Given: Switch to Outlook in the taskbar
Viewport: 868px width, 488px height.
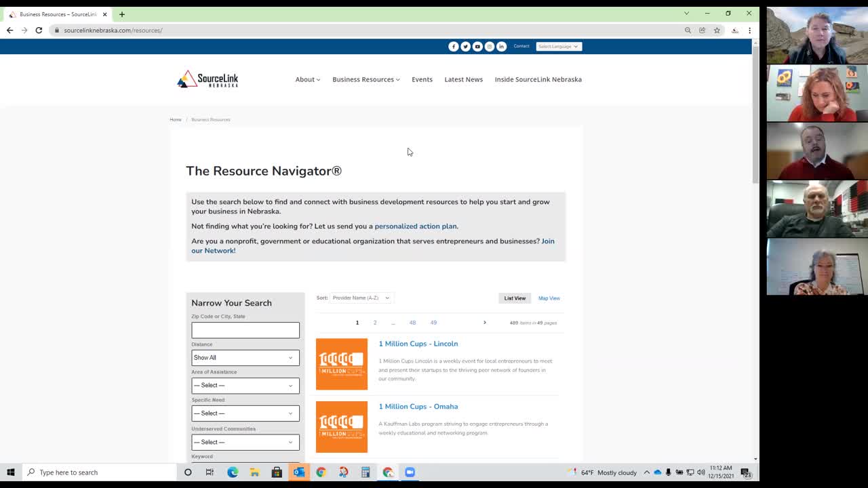Looking at the screenshot, I should 299,472.
